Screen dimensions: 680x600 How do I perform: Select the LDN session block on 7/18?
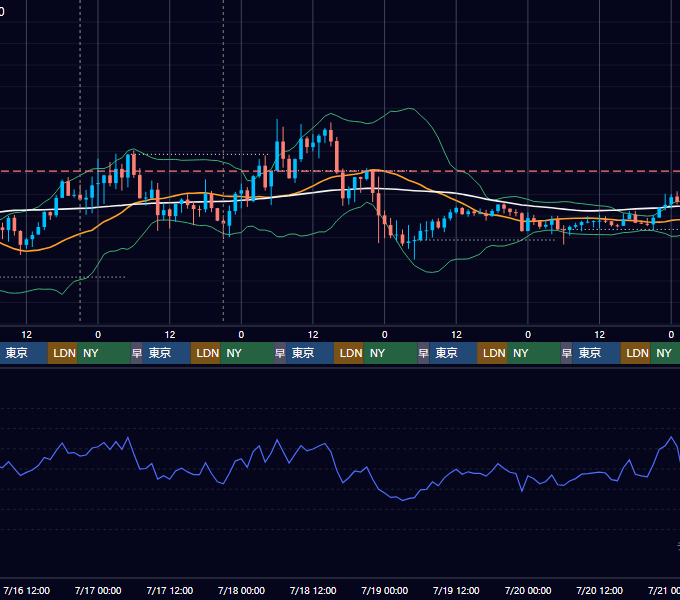pyautogui.click(x=349, y=353)
